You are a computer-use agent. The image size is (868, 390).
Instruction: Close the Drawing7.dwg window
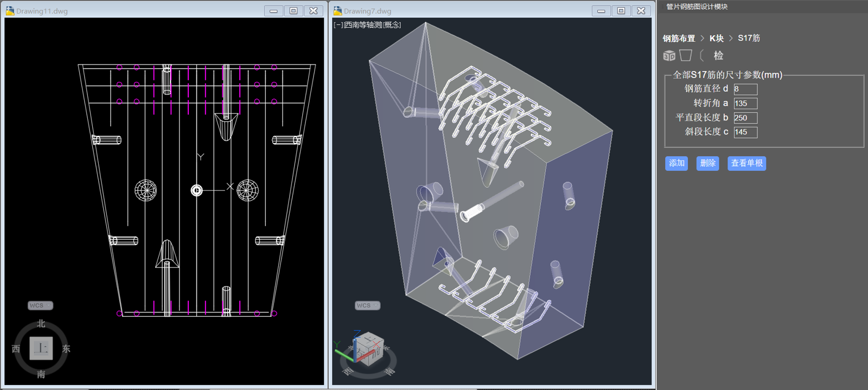(x=641, y=11)
